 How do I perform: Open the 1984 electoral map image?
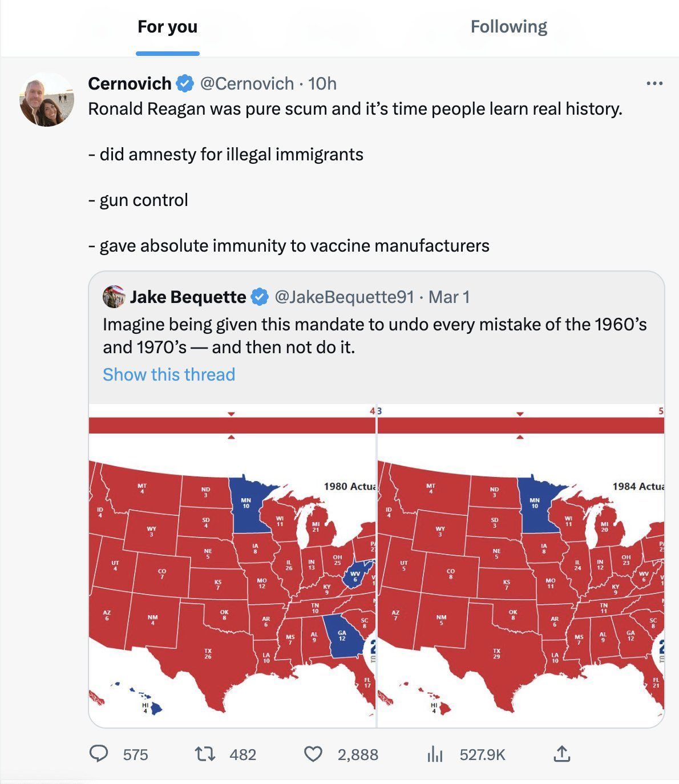tap(521, 565)
